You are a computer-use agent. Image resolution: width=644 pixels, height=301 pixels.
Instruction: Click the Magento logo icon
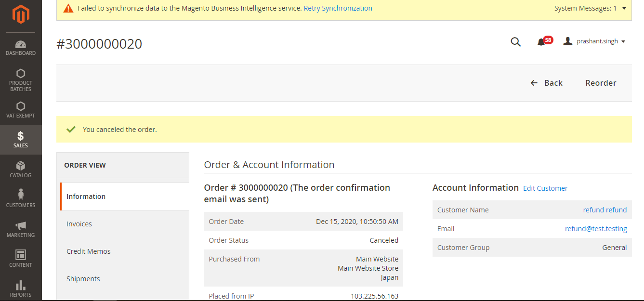coord(21,14)
